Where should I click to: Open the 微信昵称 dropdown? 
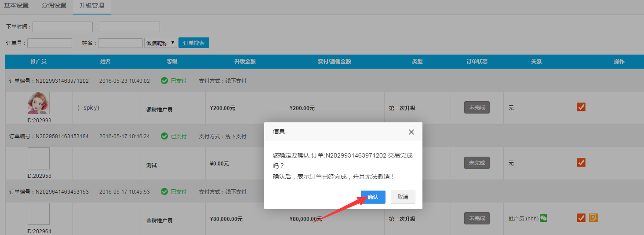(x=160, y=43)
